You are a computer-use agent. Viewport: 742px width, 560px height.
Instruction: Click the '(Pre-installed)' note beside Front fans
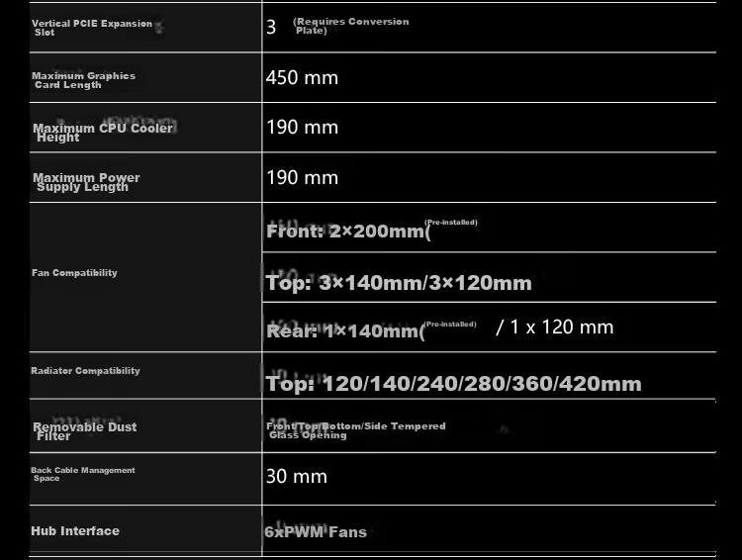pos(451,222)
